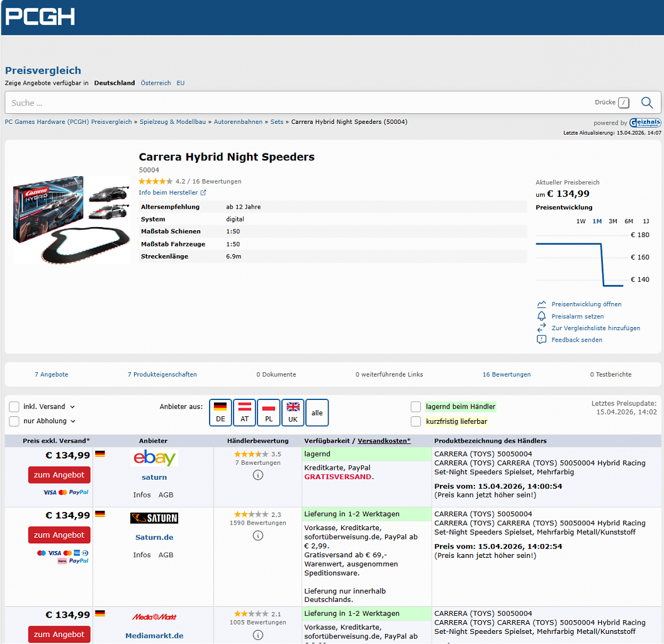This screenshot has width=664, height=644.
Task: Expand the inkl. Versand dropdown arrow
Action: click(x=72, y=407)
